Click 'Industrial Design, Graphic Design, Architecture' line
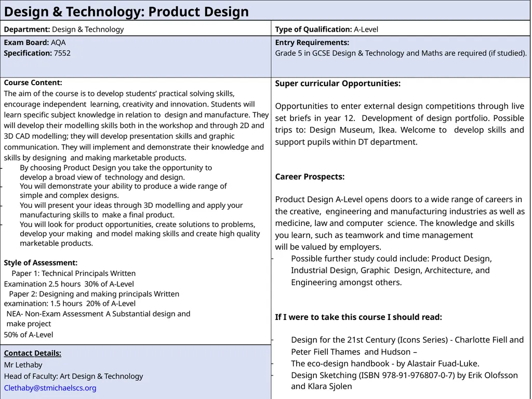Viewport: 532px width, 399px height. click(x=390, y=270)
